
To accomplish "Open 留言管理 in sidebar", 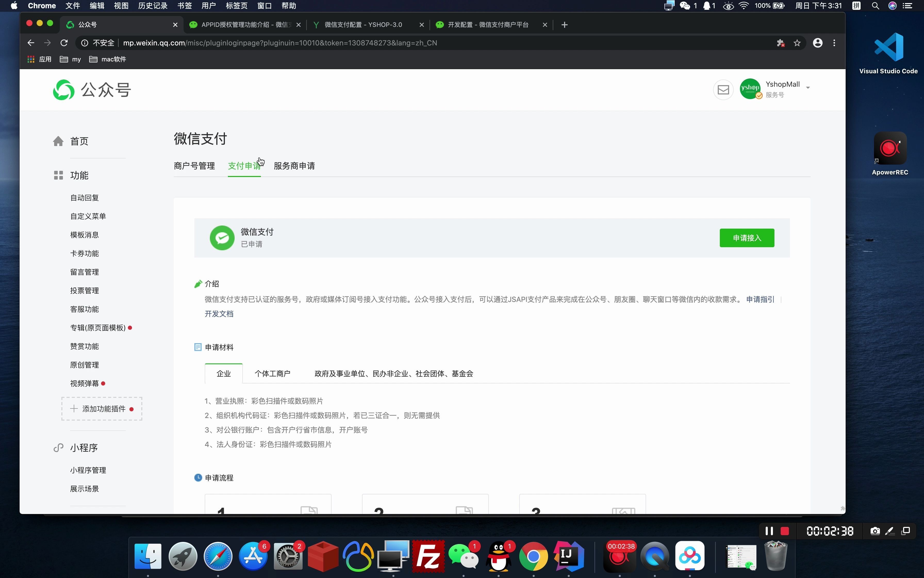I will coord(84,272).
